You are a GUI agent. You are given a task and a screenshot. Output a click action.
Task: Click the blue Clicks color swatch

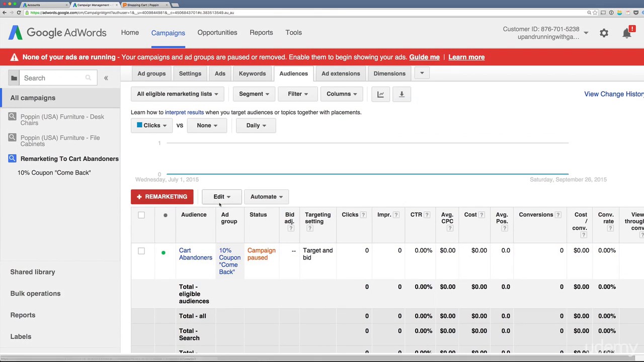point(139,125)
